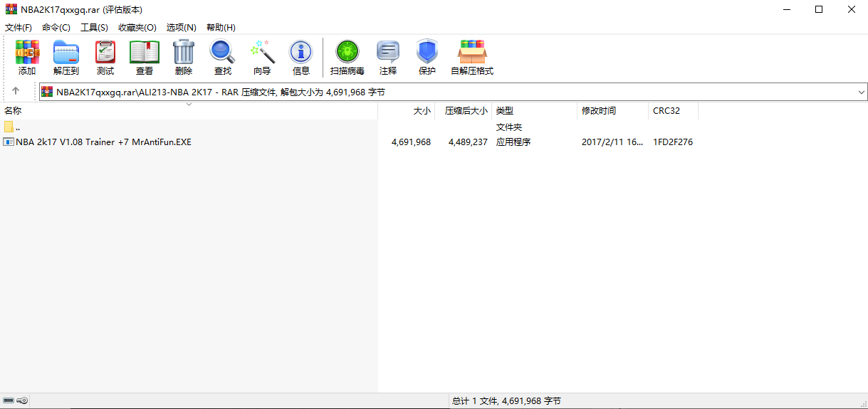Click the 文件夹 type cell
868x409 pixels.
(509, 127)
